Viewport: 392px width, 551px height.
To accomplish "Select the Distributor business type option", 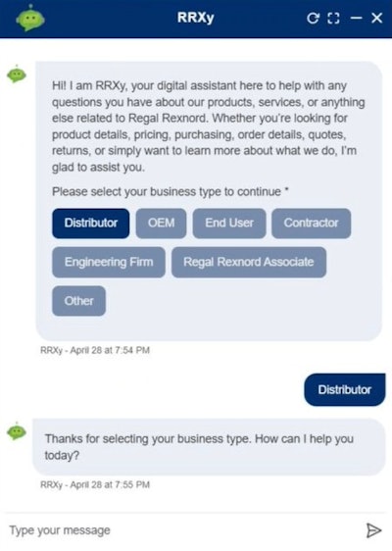I will (x=90, y=224).
